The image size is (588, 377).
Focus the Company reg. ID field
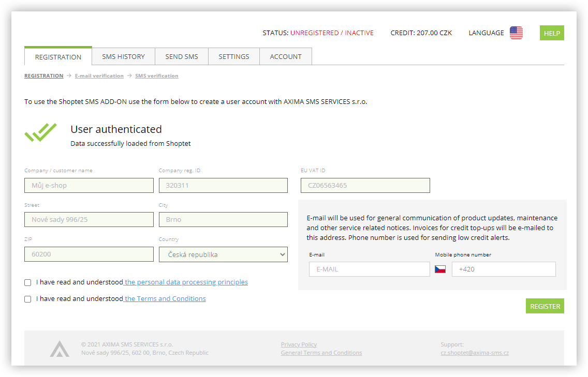pyautogui.click(x=223, y=186)
